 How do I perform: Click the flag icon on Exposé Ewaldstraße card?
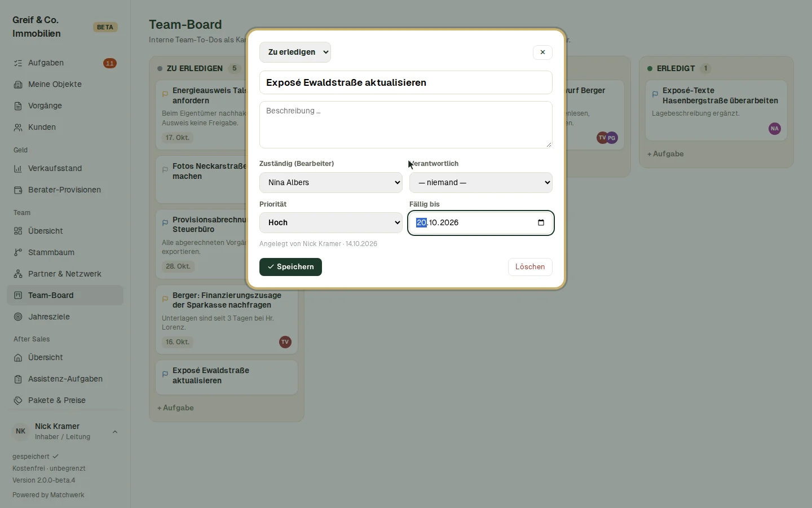(x=165, y=374)
